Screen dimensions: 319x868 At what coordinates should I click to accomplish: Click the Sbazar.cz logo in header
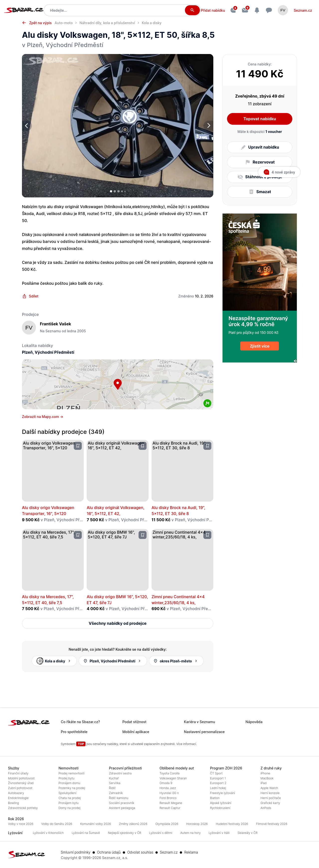coord(24,10)
